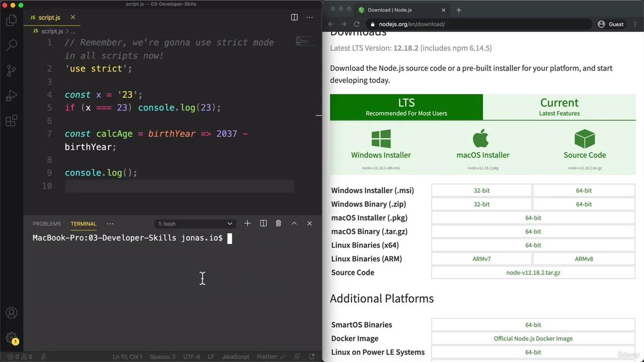
Task: Open the Explorer sidebar in VS Code
Action: [x=12, y=20]
